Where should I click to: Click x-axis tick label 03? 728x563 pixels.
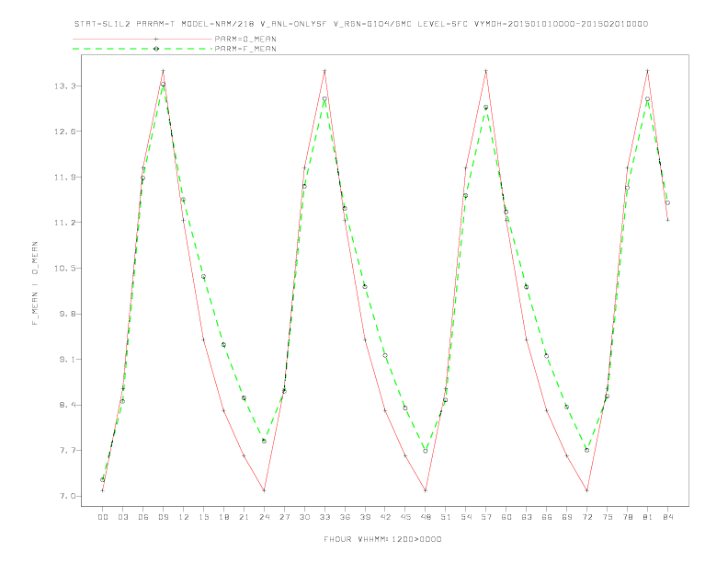[123, 517]
